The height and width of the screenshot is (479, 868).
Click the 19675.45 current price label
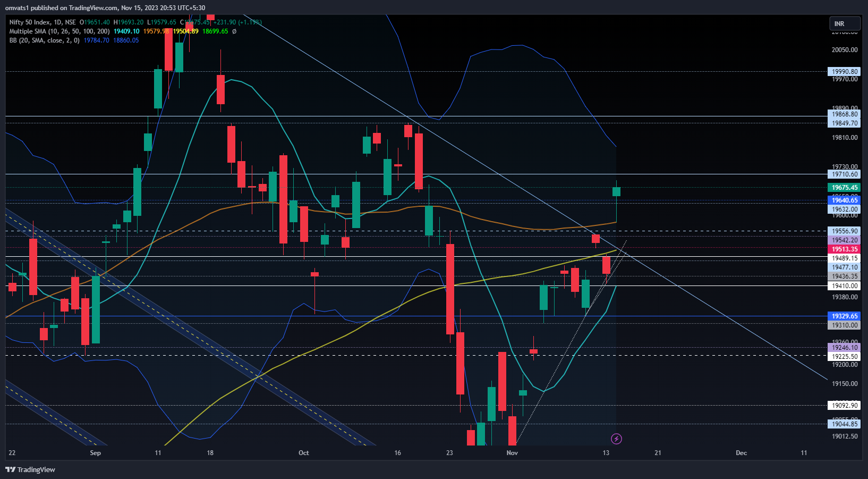tap(845, 188)
